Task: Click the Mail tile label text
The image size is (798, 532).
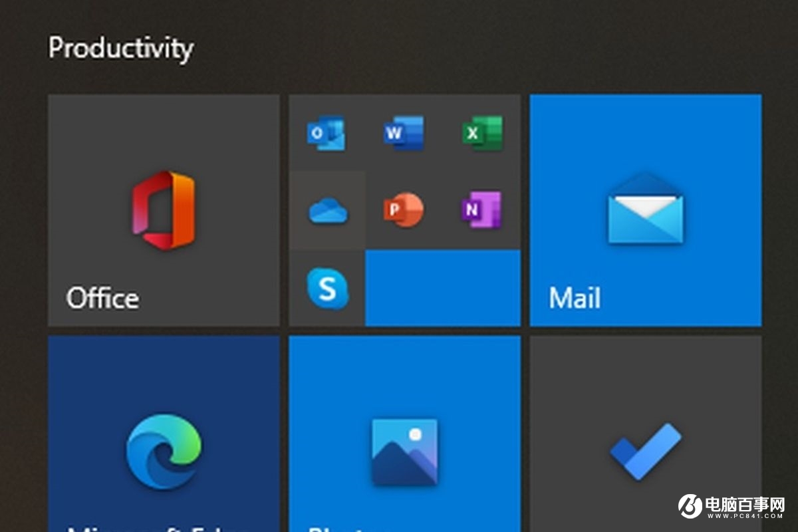Action: tap(576, 298)
